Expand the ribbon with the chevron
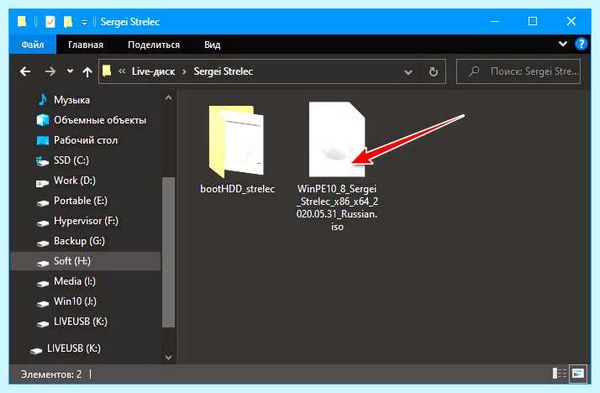This screenshot has height=393, width=600. [x=562, y=44]
